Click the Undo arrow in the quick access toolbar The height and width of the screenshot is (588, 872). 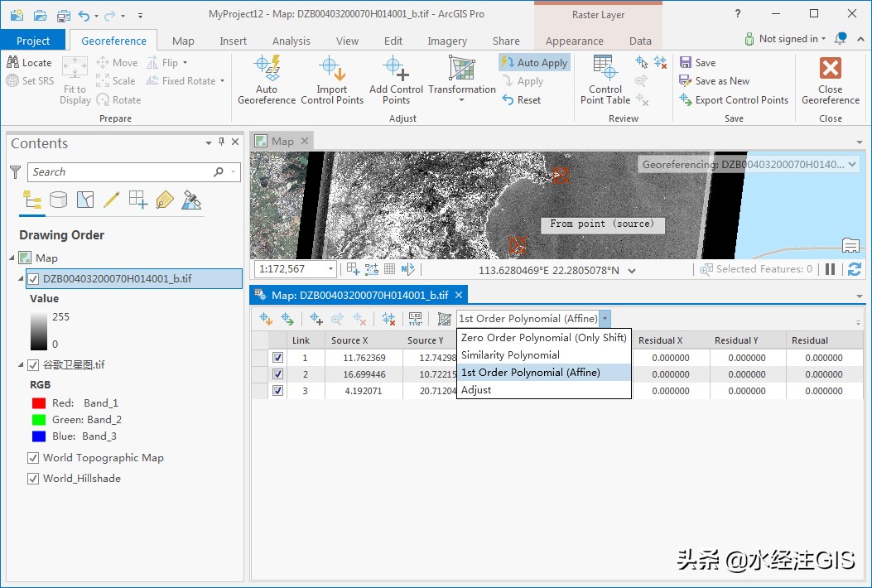pos(84,16)
